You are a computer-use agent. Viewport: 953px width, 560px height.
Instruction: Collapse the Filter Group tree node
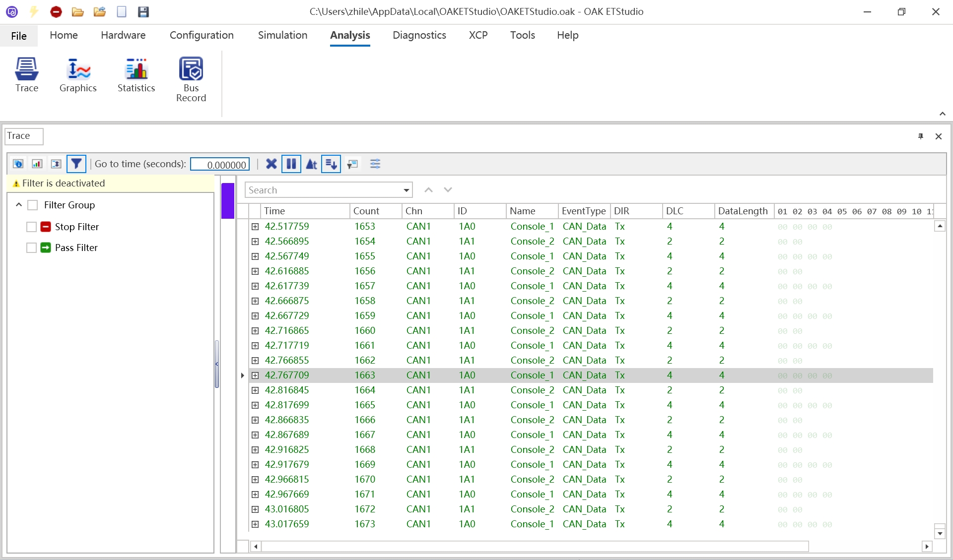tap(19, 204)
